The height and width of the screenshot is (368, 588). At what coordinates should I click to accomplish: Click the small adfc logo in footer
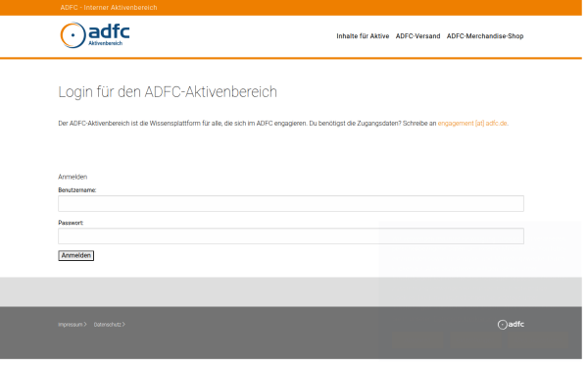coord(511,325)
